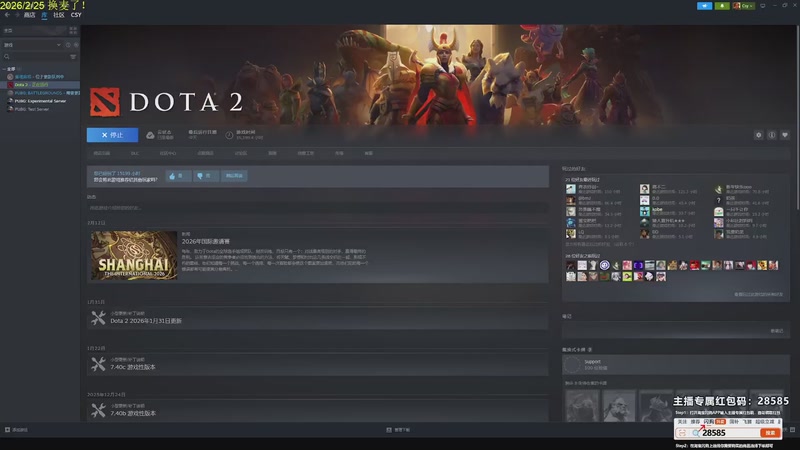Click the page vertical scrollbar
This screenshot has height=450, width=800.
(797, 117)
